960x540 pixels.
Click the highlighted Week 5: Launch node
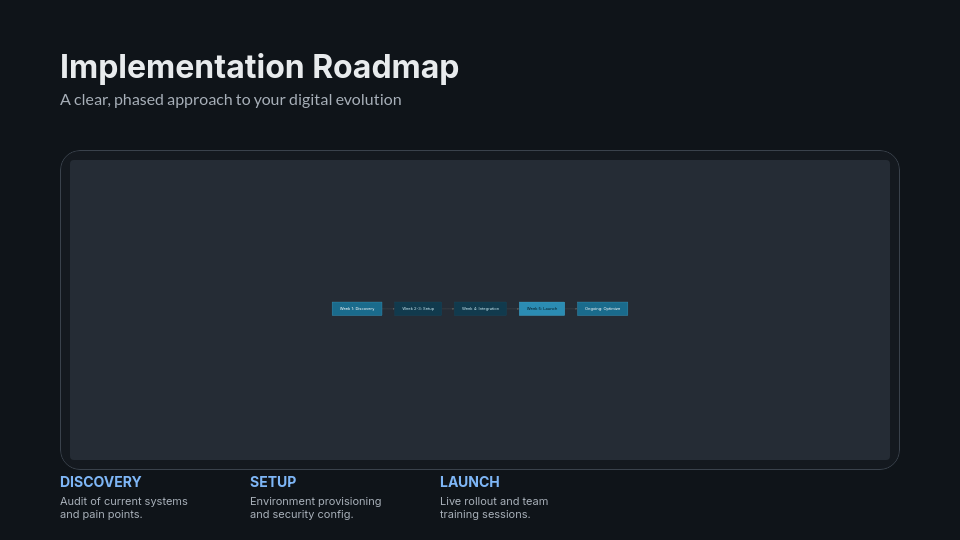point(542,309)
